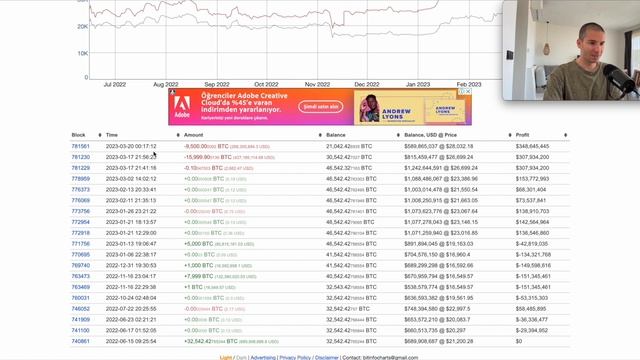Open block 781561 link
Screen dimensions: 640x360
pos(80,146)
